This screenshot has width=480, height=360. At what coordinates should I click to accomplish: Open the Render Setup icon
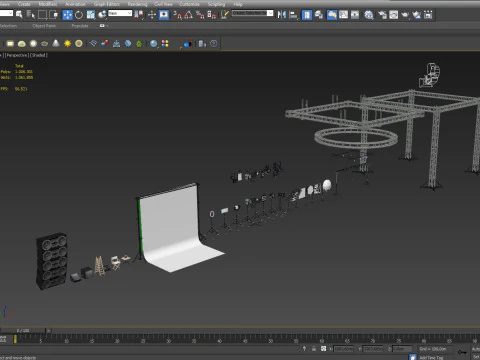[382, 15]
